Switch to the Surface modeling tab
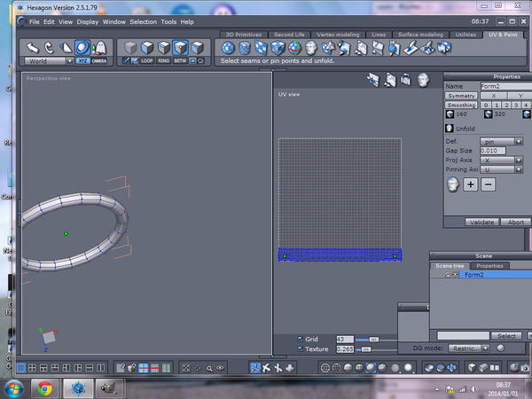 click(420, 35)
